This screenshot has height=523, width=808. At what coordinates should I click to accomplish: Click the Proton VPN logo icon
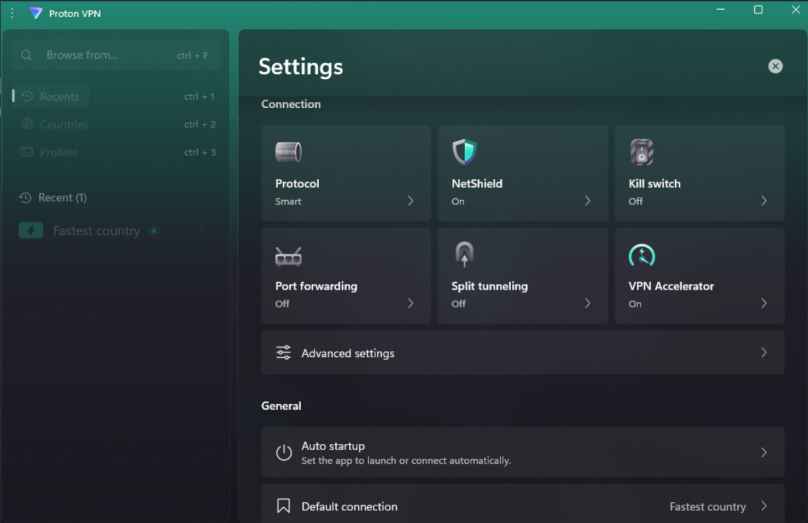(36, 13)
